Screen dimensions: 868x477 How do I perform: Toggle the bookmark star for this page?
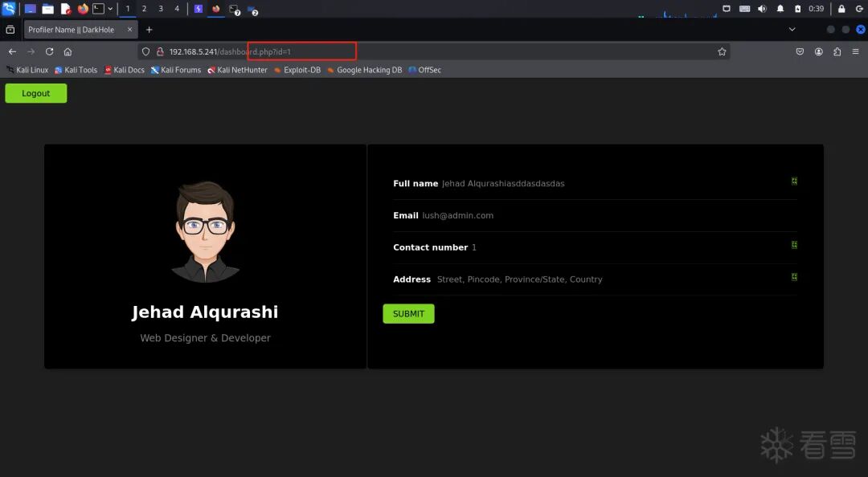722,51
